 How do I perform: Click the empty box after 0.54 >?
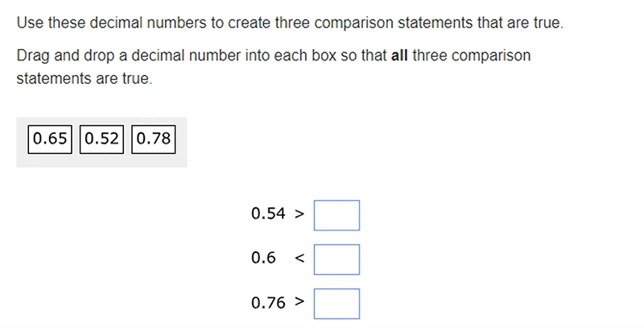[336, 215]
